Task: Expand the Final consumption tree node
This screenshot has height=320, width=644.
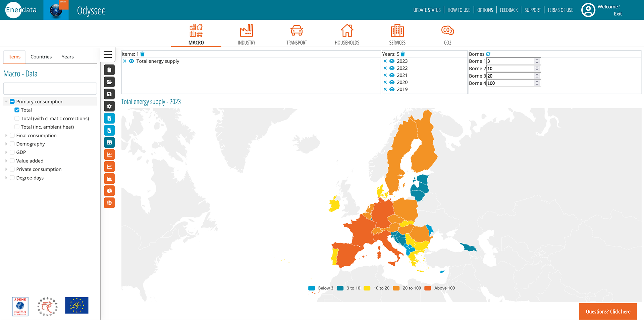Action: (6, 136)
